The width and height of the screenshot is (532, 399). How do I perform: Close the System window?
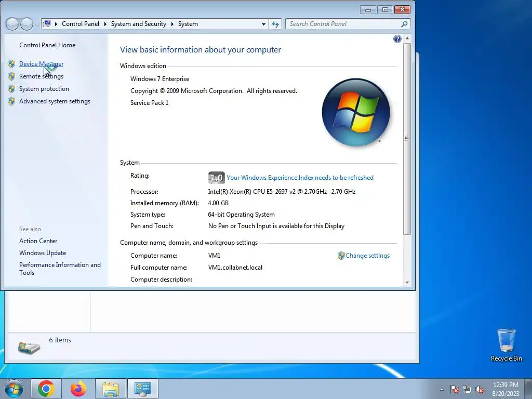click(402, 9)
